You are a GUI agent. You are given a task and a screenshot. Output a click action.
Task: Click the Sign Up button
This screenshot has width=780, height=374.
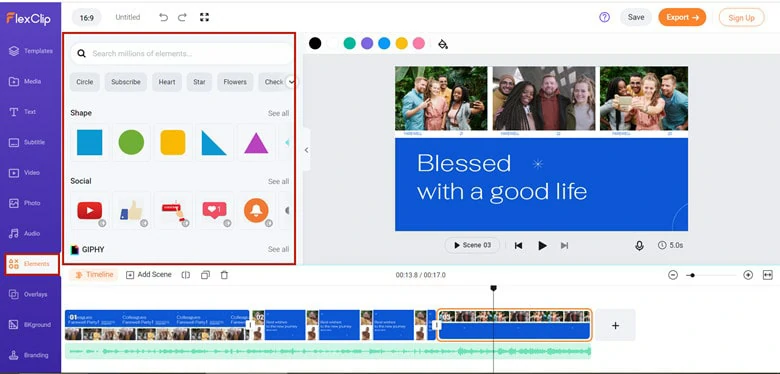point(741,17)
